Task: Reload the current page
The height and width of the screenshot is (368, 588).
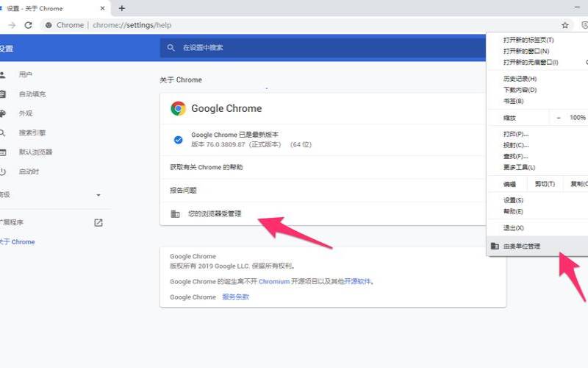Action: pyautogui.click(x=28, y=25)
